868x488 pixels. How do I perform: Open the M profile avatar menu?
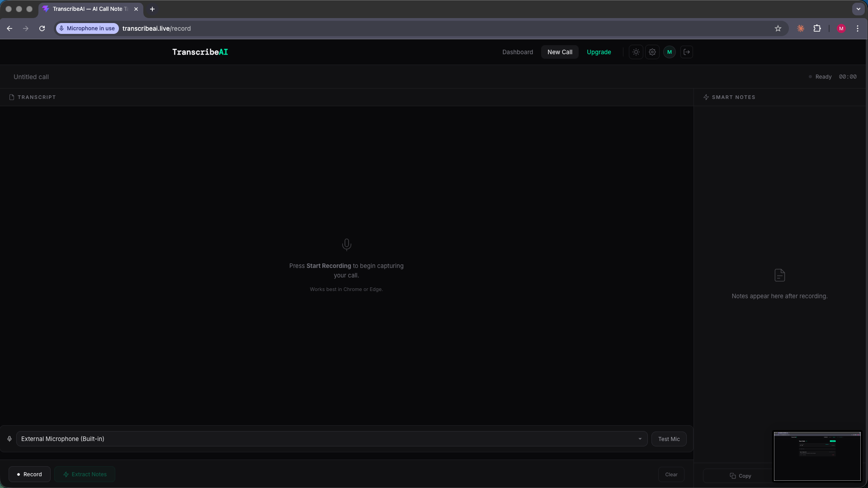point(670,52)
